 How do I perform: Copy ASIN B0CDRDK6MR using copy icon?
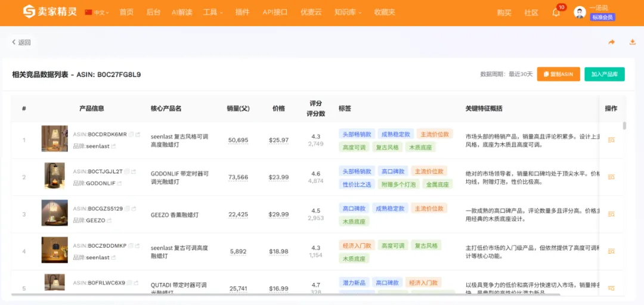coord(131,135)
